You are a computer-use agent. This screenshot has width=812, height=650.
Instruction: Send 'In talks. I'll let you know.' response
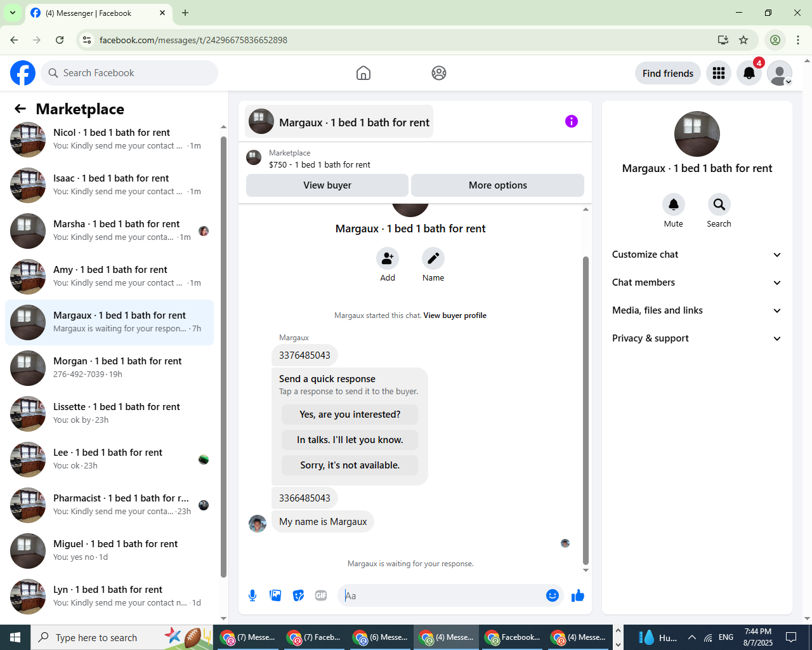click(x=350, y=440)
